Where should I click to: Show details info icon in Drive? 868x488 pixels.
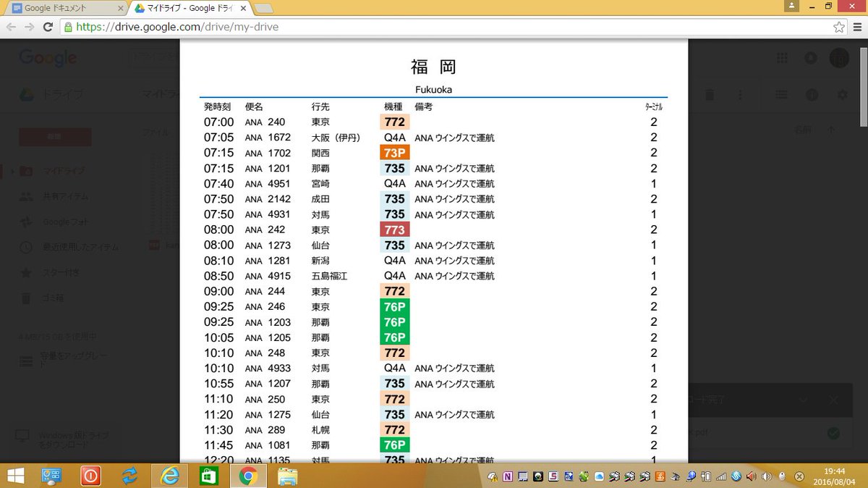click(812, 95)
